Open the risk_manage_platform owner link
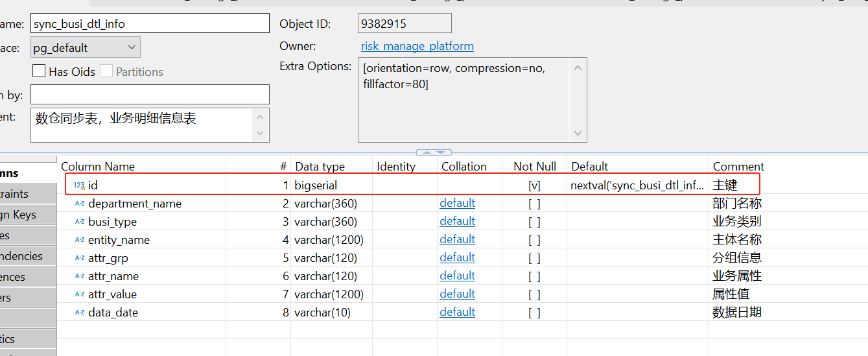Image resolution: width=868 pixels, height=356 pixels. tap(417, 46)
